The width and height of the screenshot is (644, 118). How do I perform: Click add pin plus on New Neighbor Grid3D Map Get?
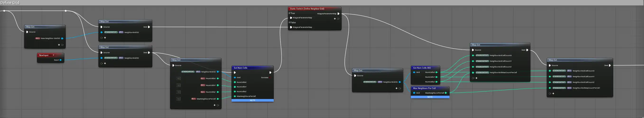59,45
